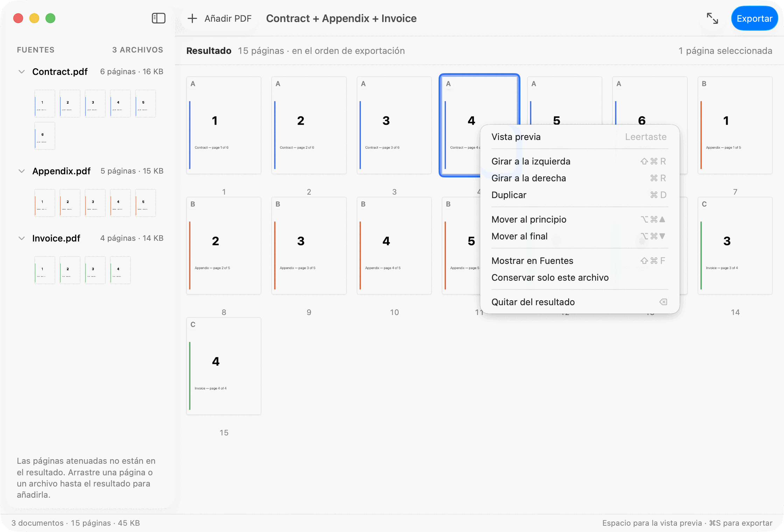
Task: Click the '6 páginas · 16 KB' label
Action: click(x=132, y=72)
